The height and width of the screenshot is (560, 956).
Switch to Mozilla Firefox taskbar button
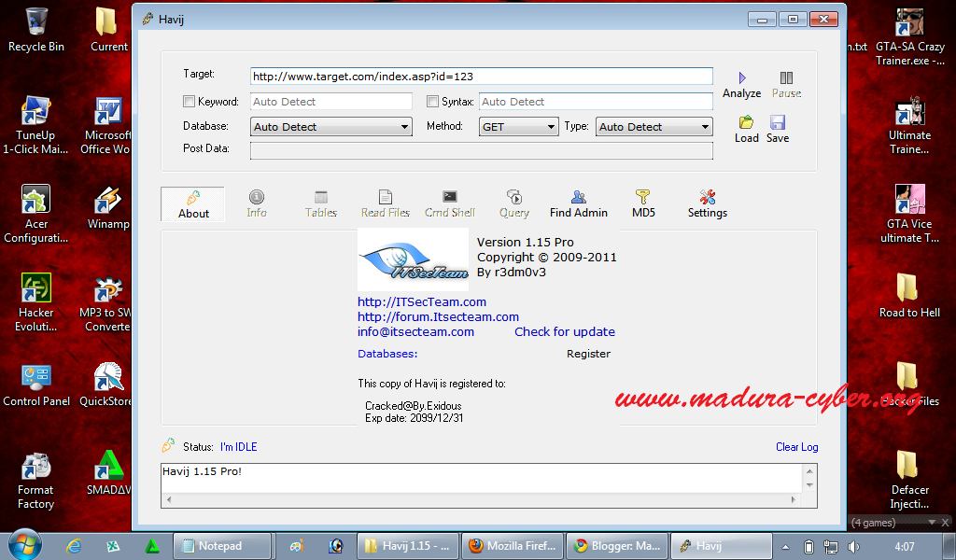(x=513, y=546)
